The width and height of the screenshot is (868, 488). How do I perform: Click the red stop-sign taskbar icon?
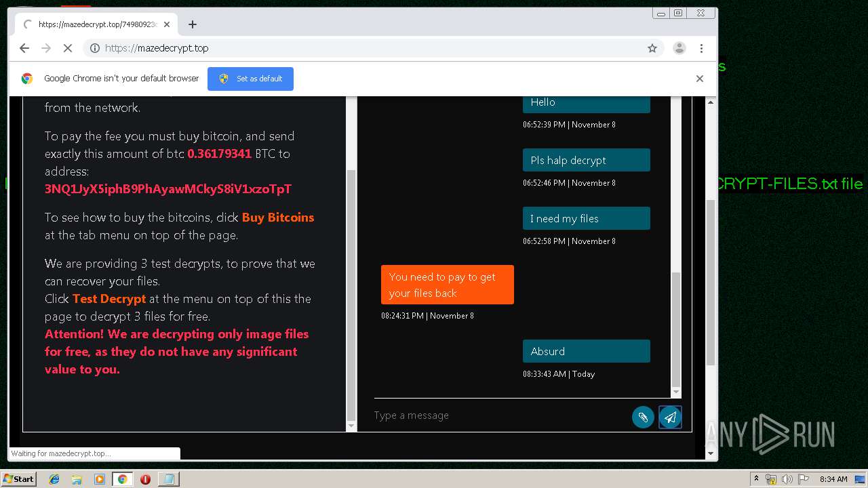click(145, 479)
